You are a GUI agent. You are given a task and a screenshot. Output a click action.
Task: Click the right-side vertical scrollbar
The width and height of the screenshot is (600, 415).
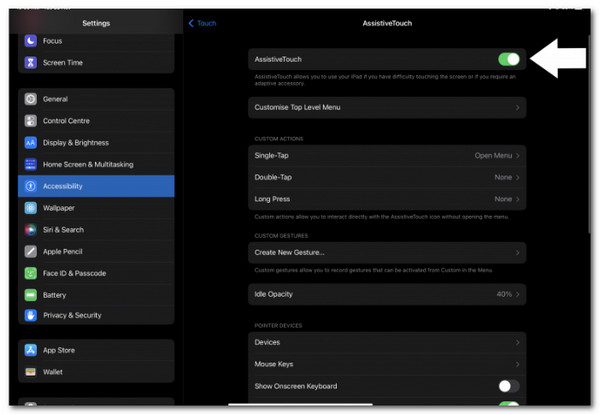coord(589,134)
